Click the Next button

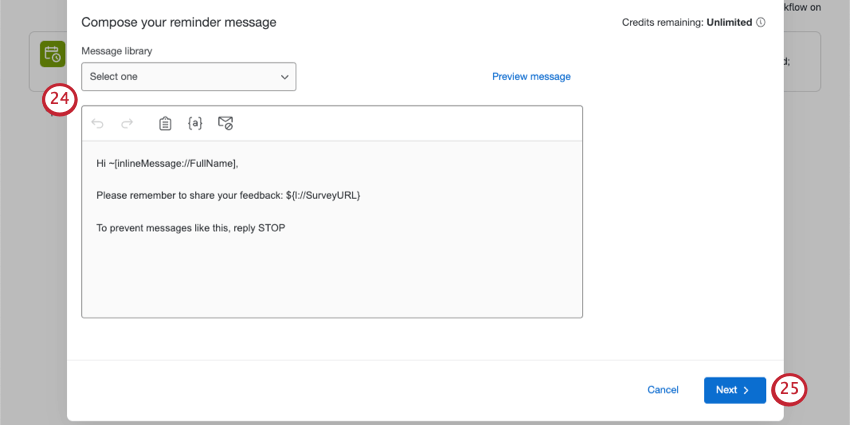coord(735,390)
